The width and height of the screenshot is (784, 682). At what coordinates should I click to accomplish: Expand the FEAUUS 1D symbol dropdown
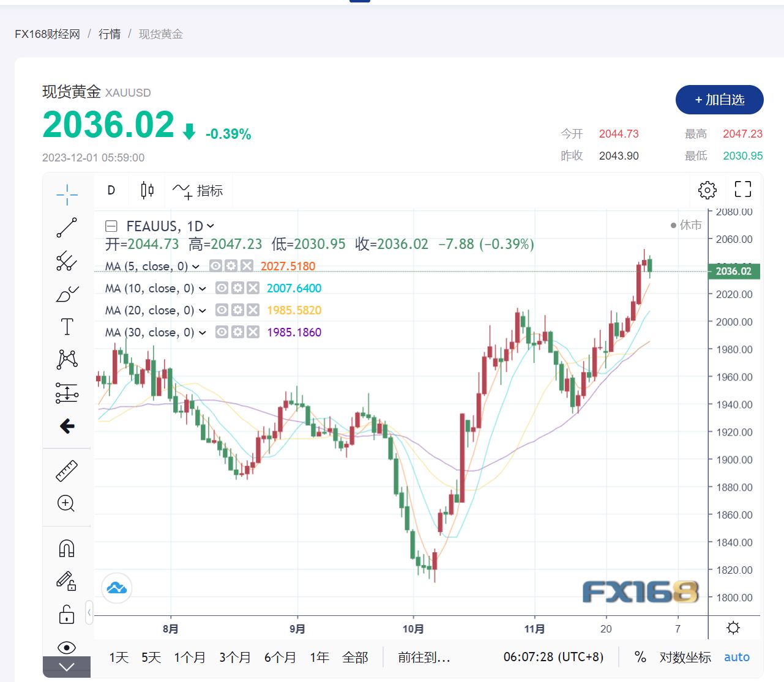click(211, 226)
